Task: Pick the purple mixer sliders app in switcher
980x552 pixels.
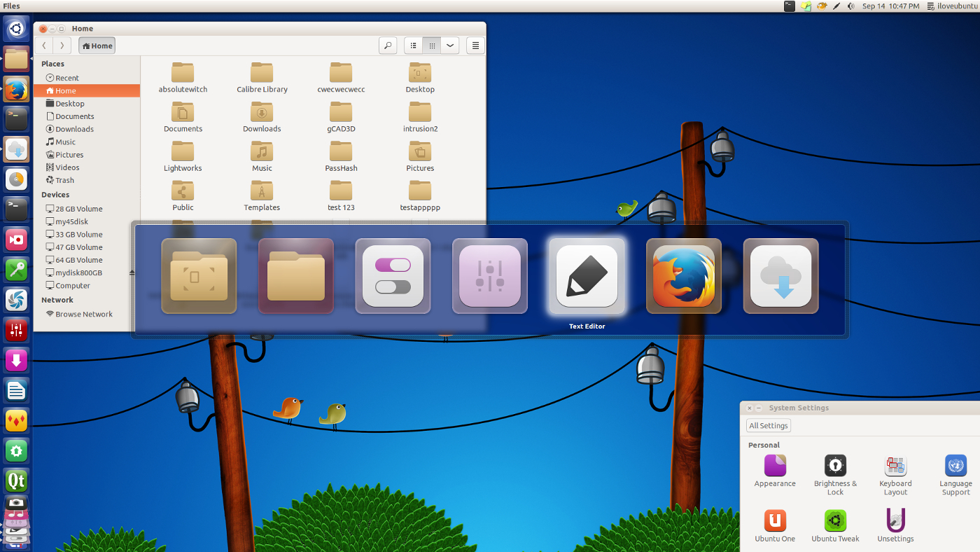Action: (x=490, y=276)
